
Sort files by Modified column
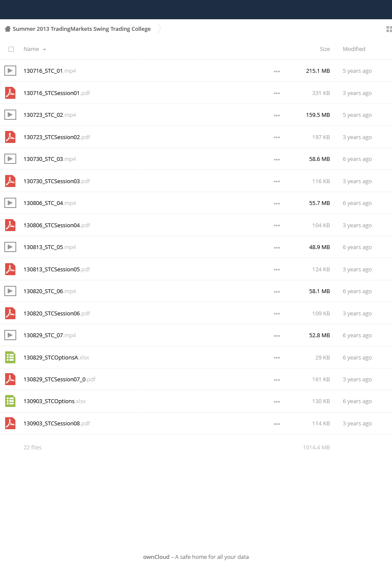point(354,49)
